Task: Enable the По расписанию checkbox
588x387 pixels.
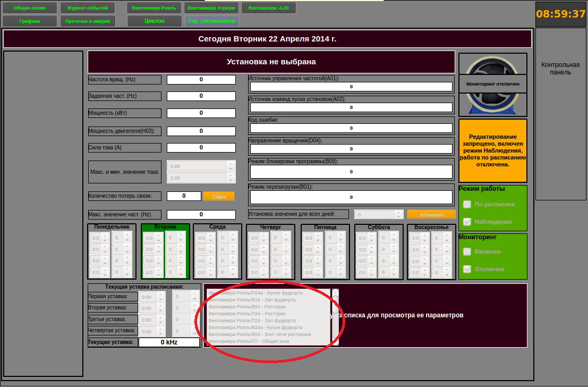Action: (467, 204)
